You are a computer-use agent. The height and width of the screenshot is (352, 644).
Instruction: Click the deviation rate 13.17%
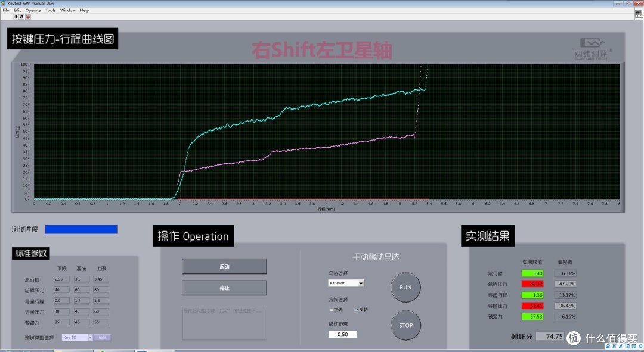565,295
